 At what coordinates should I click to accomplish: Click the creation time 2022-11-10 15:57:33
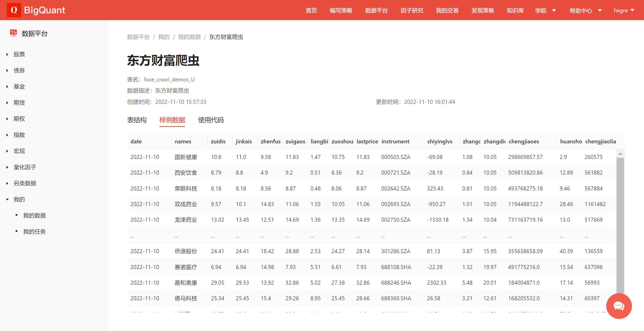(x=181, y=102)
